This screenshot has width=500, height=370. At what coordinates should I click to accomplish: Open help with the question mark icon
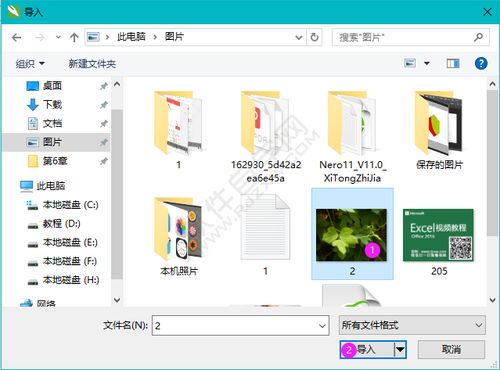pyautogui.click(x=481, y=63)
